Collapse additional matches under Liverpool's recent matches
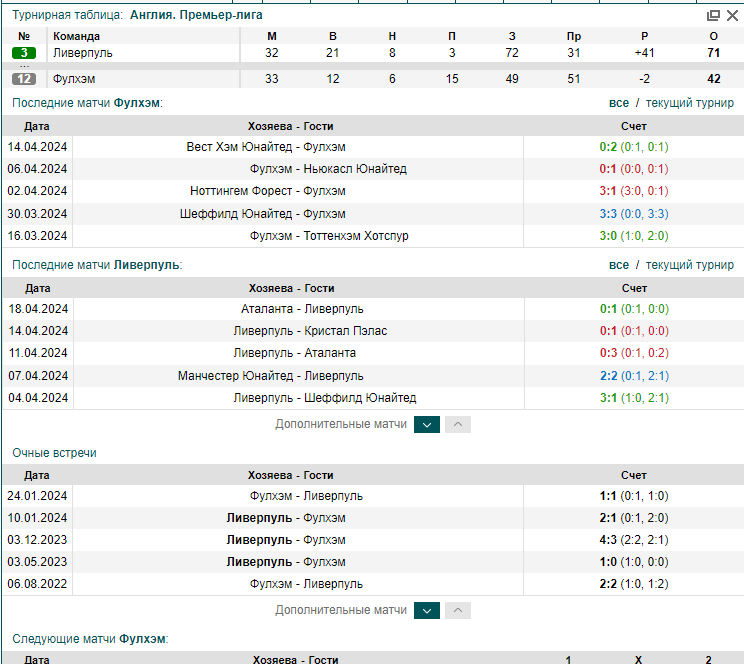Screen dimensions: 744x664 [x=458, y=424]
